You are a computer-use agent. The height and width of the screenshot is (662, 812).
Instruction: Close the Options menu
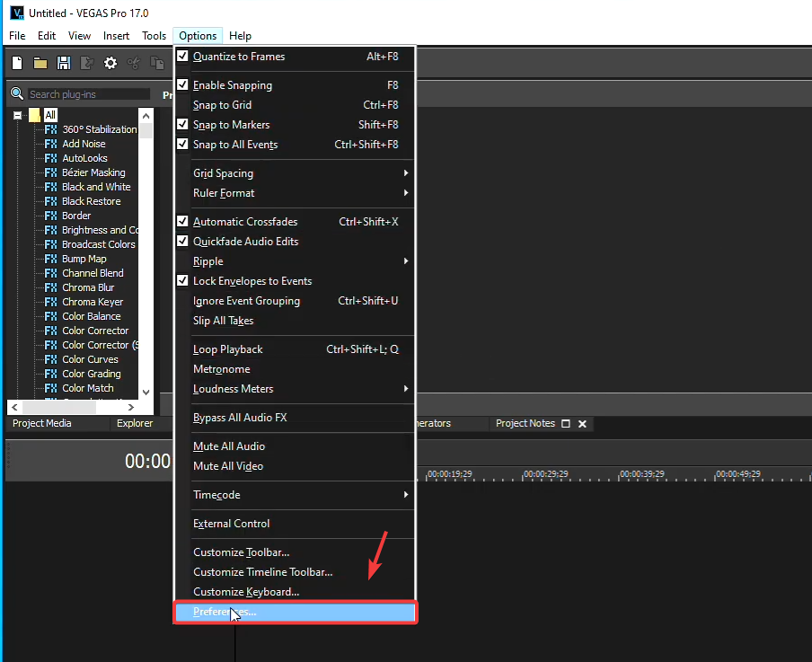(x=198, y=36)
